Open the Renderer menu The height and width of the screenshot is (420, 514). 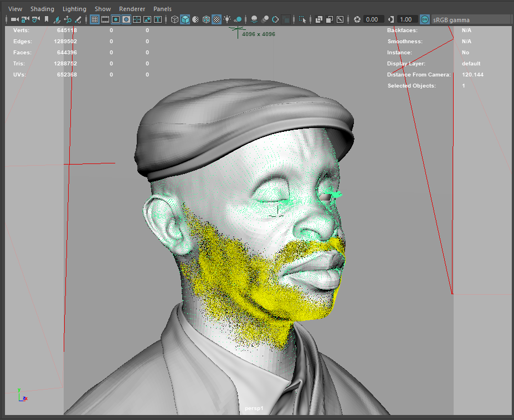(132, 9)
